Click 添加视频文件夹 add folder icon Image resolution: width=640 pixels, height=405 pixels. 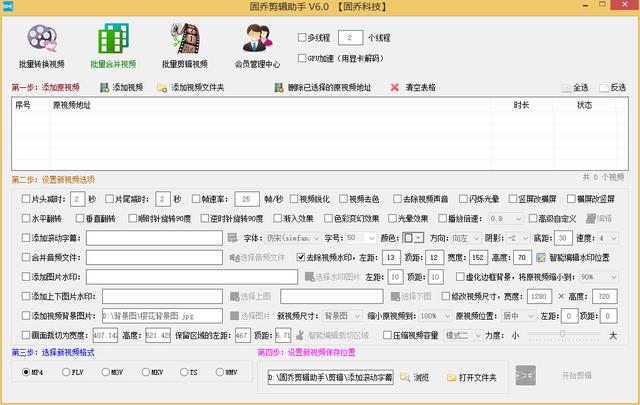pos(162,88)
